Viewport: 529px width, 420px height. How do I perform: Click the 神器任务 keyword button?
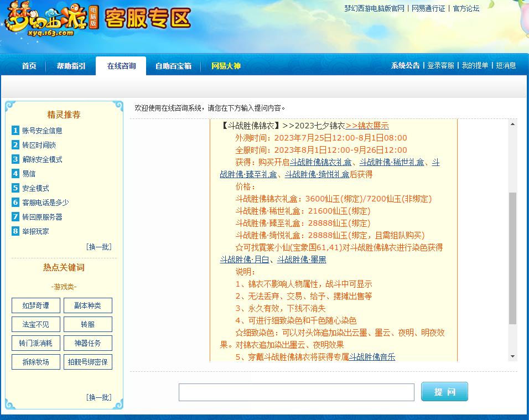[88, 344]
